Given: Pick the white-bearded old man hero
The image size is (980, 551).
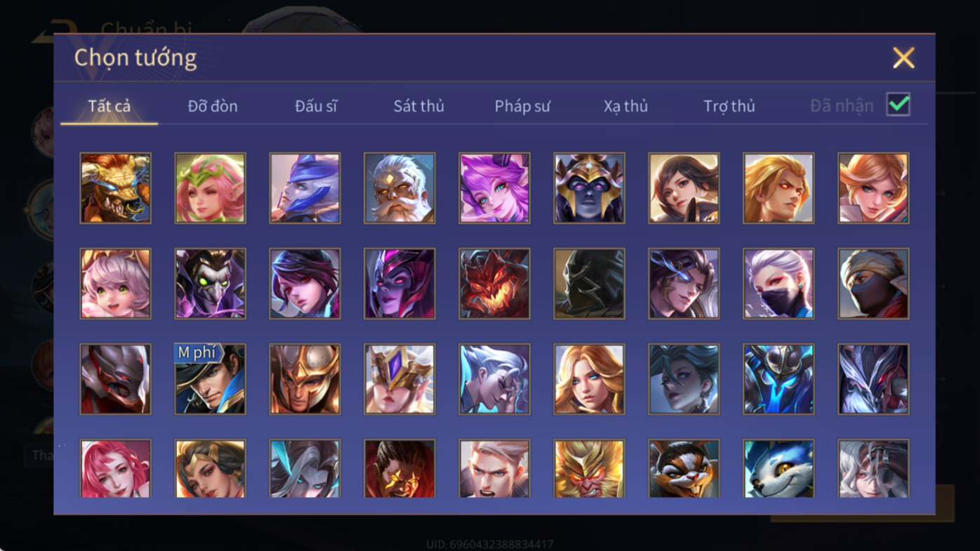Looking at the screenshot, I should pyautogui.click(x=399, y=188).
